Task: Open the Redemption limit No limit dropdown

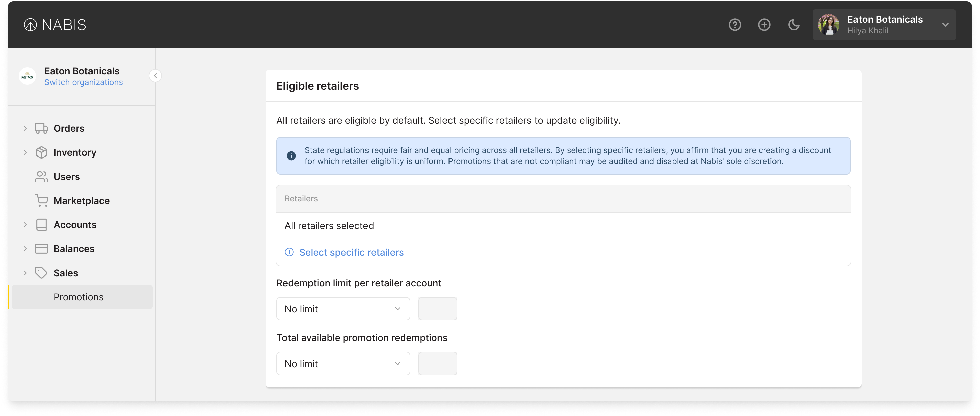Action: tap(343, 309)
